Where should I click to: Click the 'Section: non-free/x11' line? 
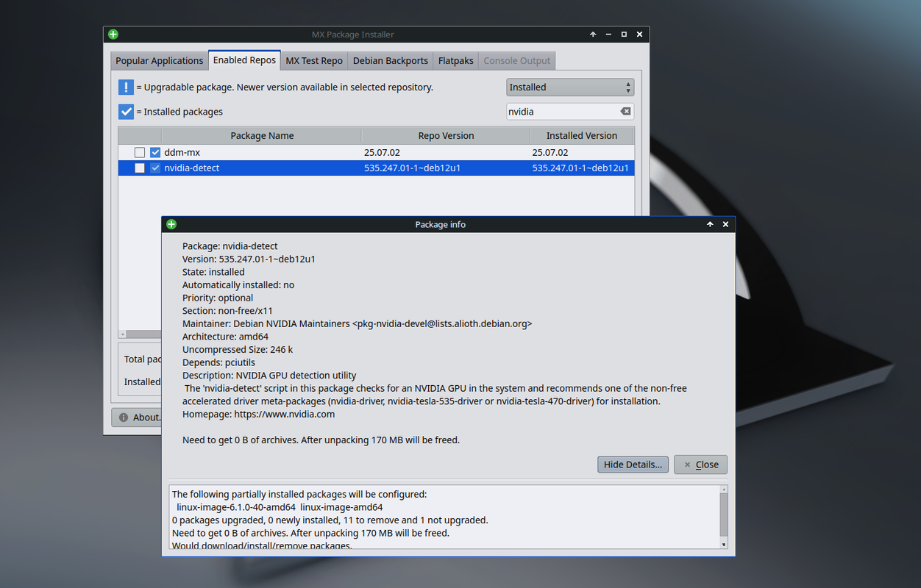(227, 311)
